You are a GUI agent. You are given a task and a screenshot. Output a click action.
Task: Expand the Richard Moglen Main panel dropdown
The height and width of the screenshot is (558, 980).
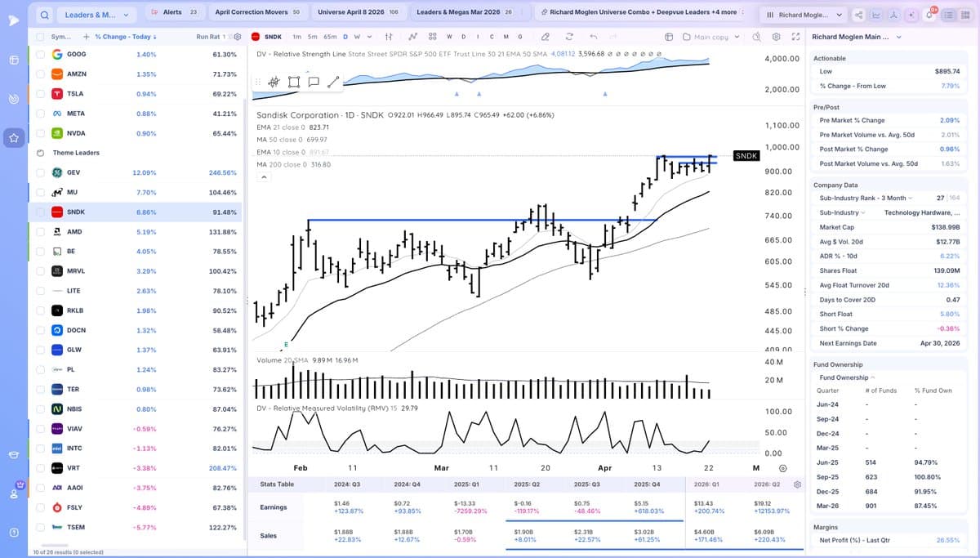pyautogui.click(x=899, y=37)
